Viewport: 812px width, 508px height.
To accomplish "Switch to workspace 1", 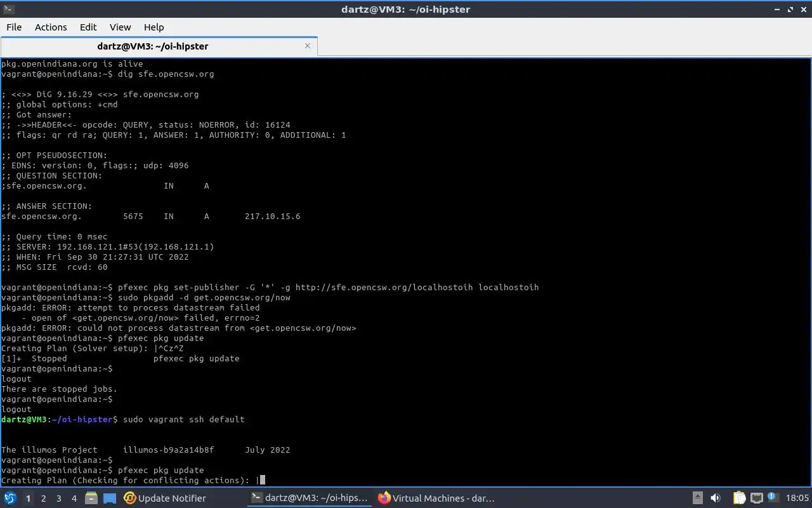I will [28, 498].
